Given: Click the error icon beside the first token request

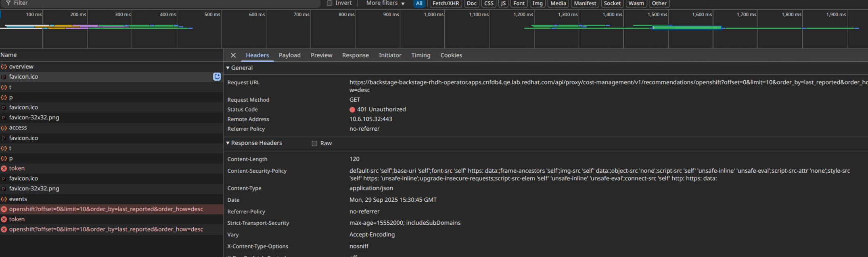Looking at the screenshot, I should point(4,168).
